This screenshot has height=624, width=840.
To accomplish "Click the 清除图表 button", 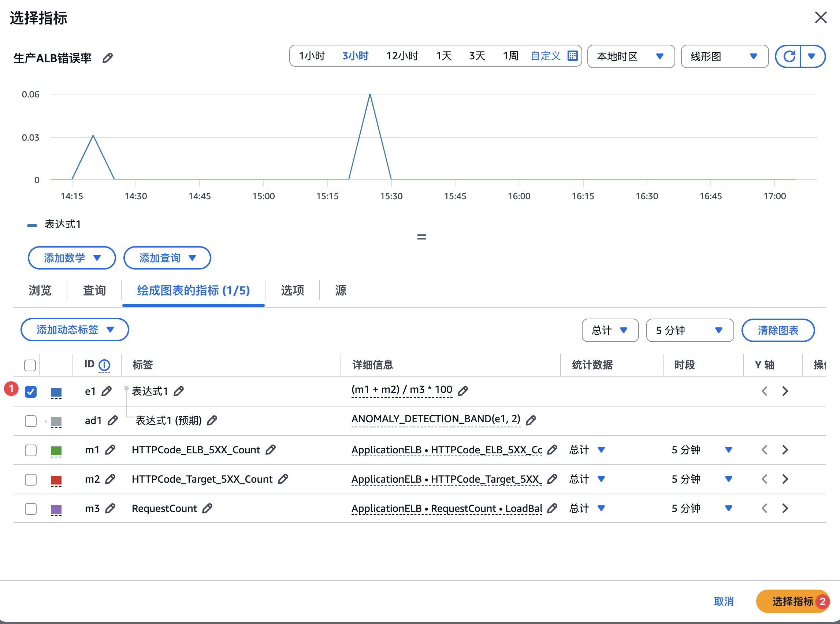I will point(778,331).
